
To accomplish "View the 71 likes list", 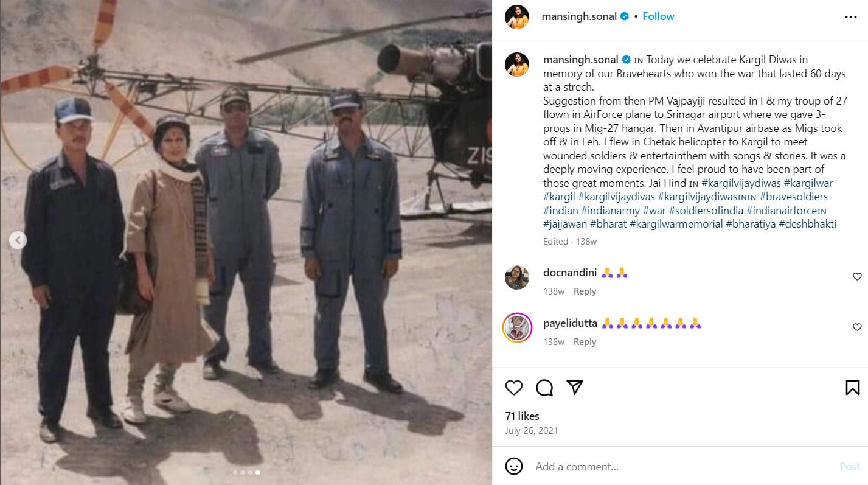I will [522, 416].
